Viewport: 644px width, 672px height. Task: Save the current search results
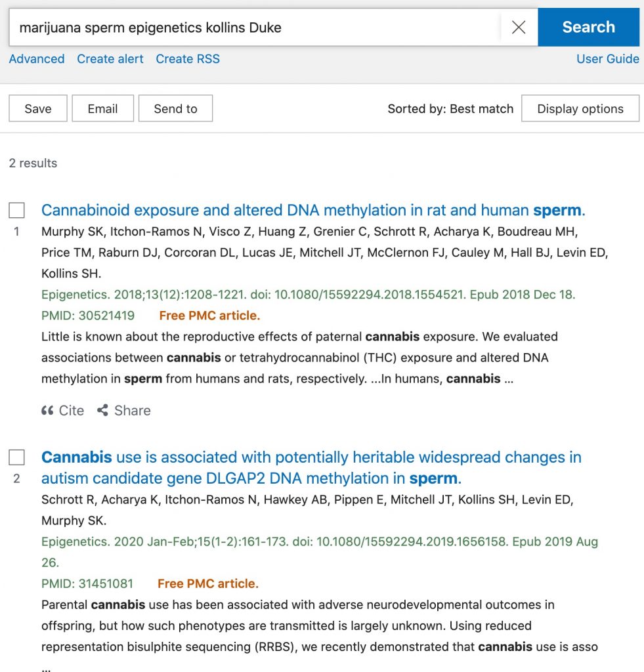[37, 108]
